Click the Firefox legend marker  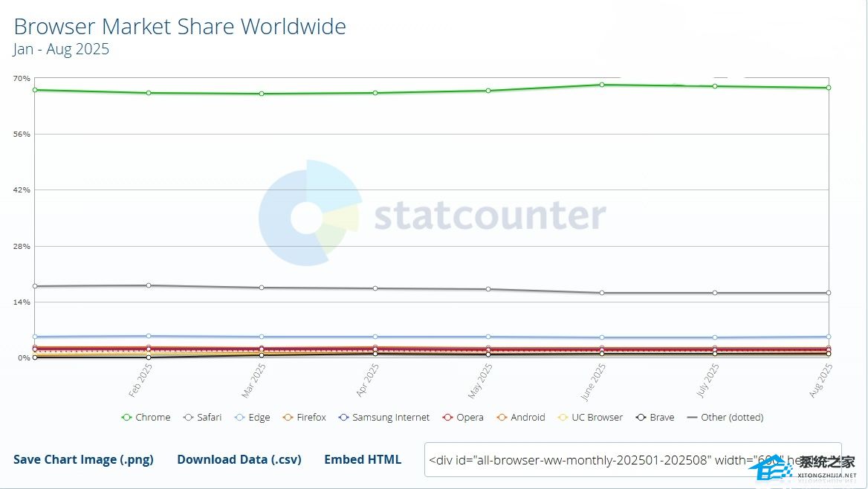tap(287, 418)
